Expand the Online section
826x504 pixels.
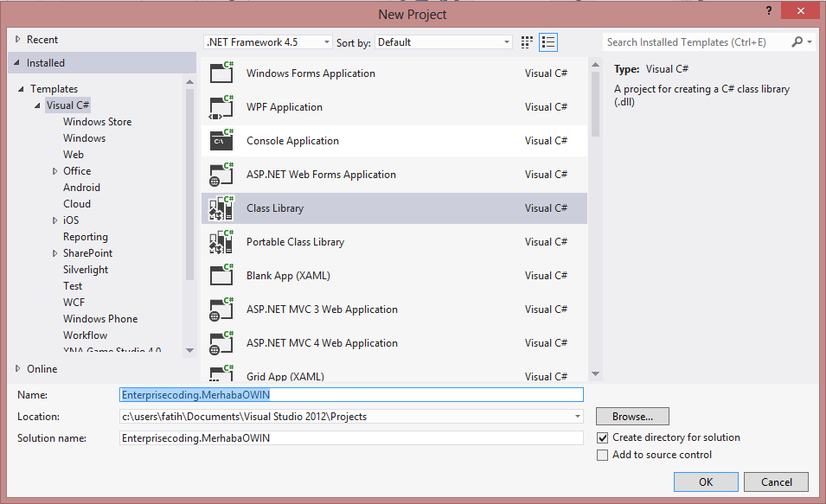17,368
